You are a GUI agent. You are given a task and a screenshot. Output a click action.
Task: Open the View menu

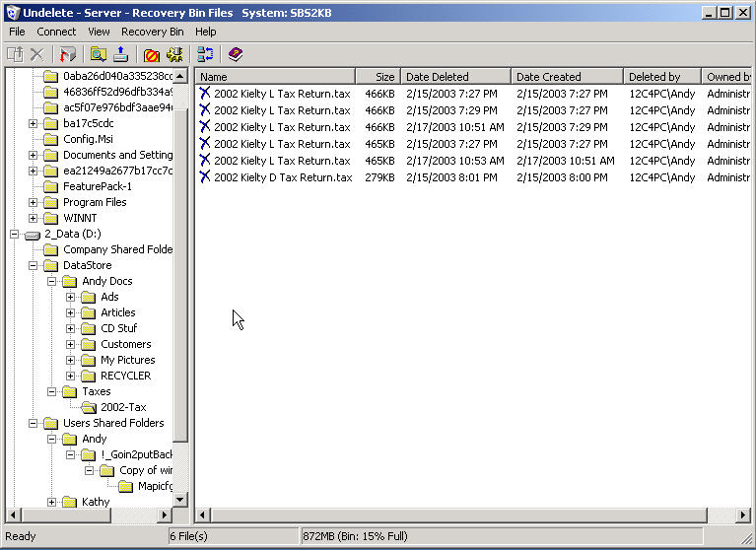point(99,32)
